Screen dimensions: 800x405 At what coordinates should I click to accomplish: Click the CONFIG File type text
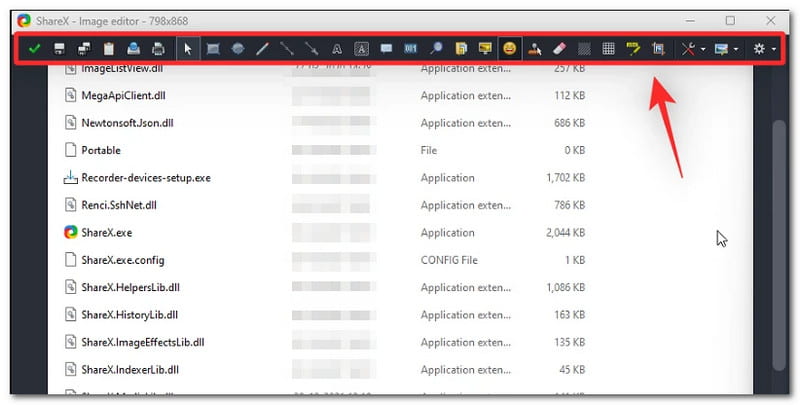[449, 260]
